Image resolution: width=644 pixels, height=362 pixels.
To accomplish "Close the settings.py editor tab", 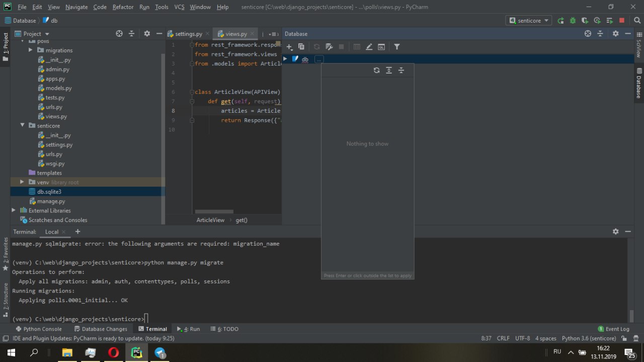I will [207, 34].
